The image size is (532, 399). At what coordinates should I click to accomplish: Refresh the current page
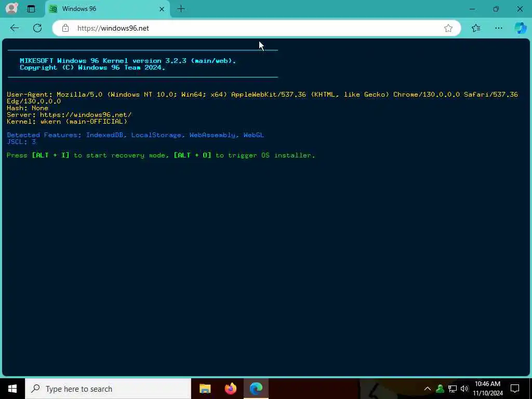click(x=37, y=28)
